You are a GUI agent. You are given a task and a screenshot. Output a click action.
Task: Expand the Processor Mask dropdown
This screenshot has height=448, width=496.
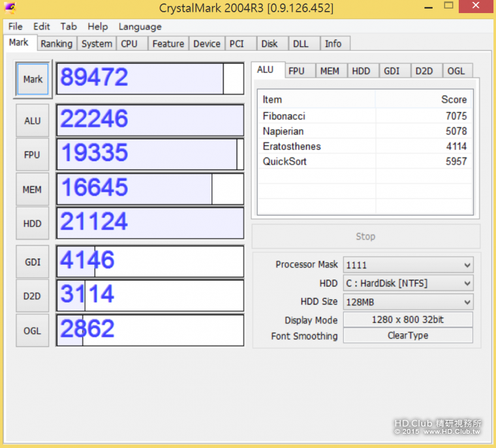(x=467, y=265)
